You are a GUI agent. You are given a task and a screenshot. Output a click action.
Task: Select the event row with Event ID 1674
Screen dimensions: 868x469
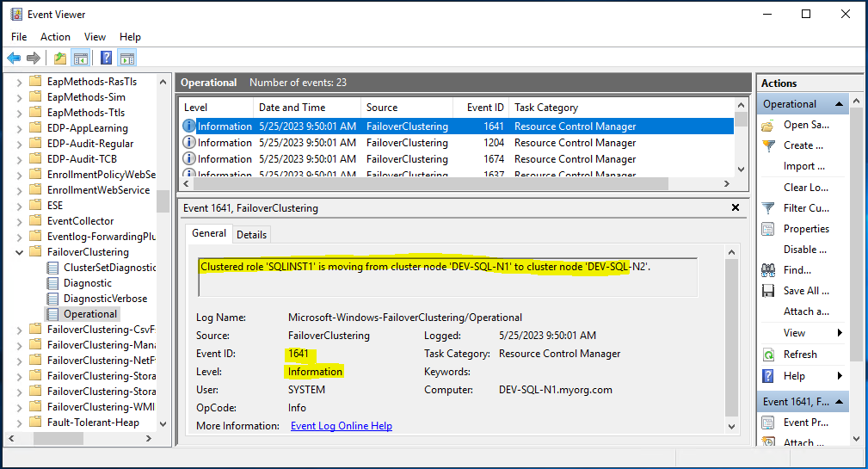[458, 159]
